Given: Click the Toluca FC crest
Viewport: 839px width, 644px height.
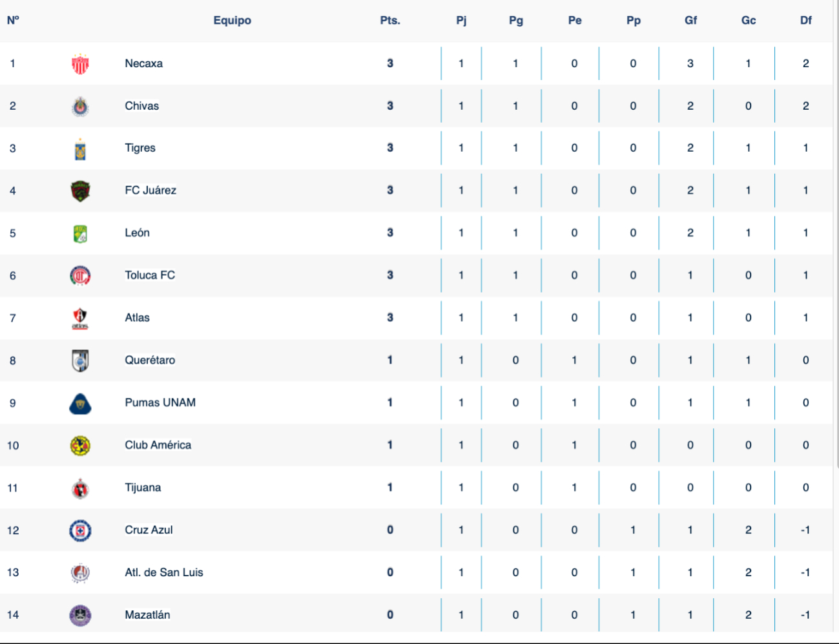Looking at the screenshot, I should (x=80, y=276).
